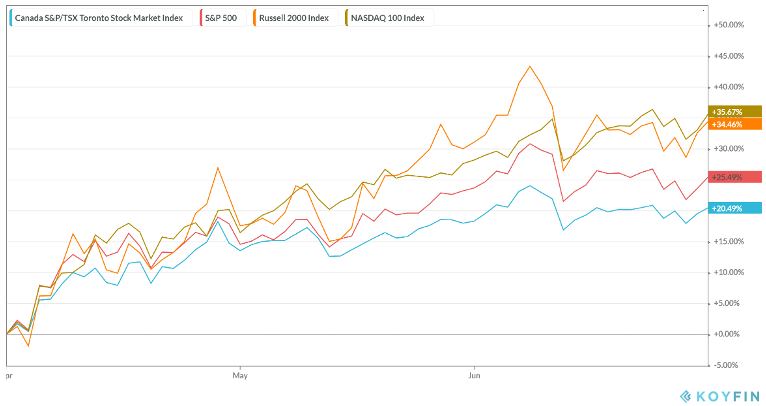Viewport: 766px width, 406px height.
Task: Click the May date label on the x-axis
Action: click(240, 375)
